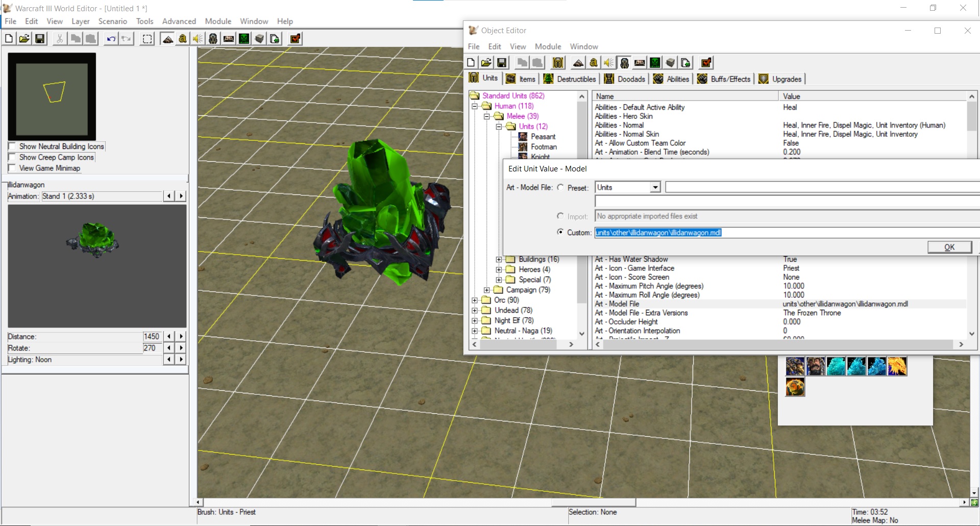The image size is (980, 526).
Task: Click the Redo arrow in main toolbar
Action: [x=126, y=39]
